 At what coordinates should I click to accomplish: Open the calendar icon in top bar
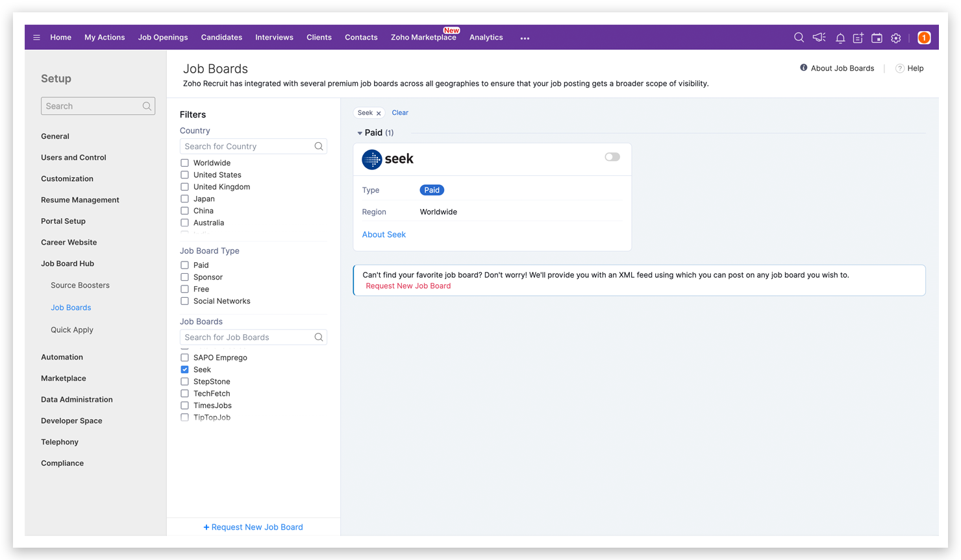point(877,38)
